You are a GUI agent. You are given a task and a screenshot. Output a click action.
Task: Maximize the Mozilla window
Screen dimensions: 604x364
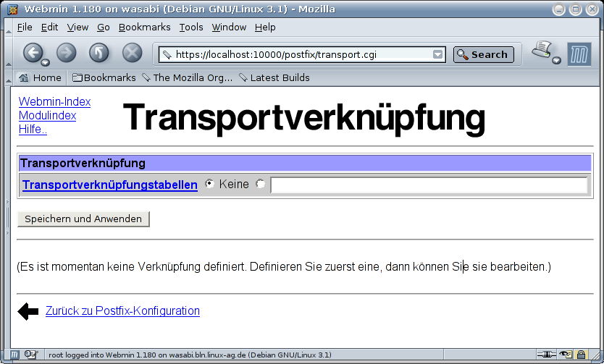576,9
